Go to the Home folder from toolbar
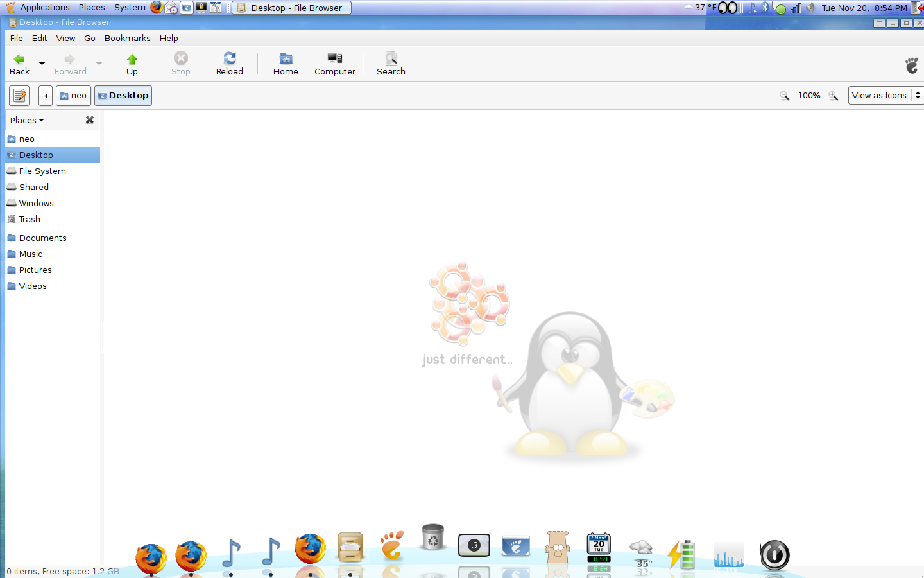 (x=286, y=64)
